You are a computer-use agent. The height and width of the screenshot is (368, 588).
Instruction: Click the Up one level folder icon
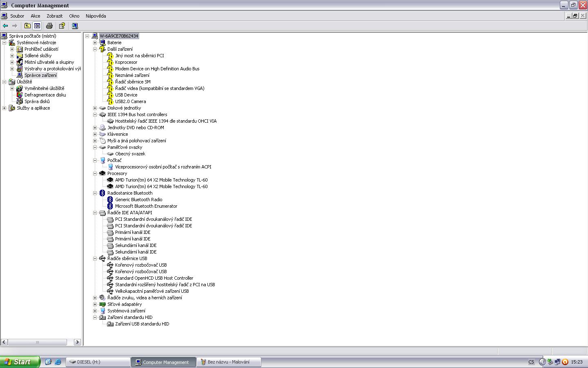[27, 26]
